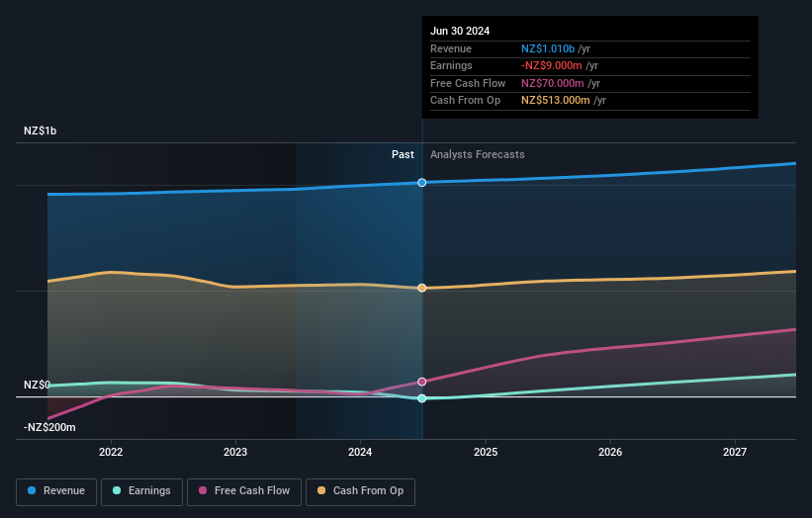This screenshot has height=518, width=812.
Task: Click the 2026 x-axis label
Action: click(610, 453)
